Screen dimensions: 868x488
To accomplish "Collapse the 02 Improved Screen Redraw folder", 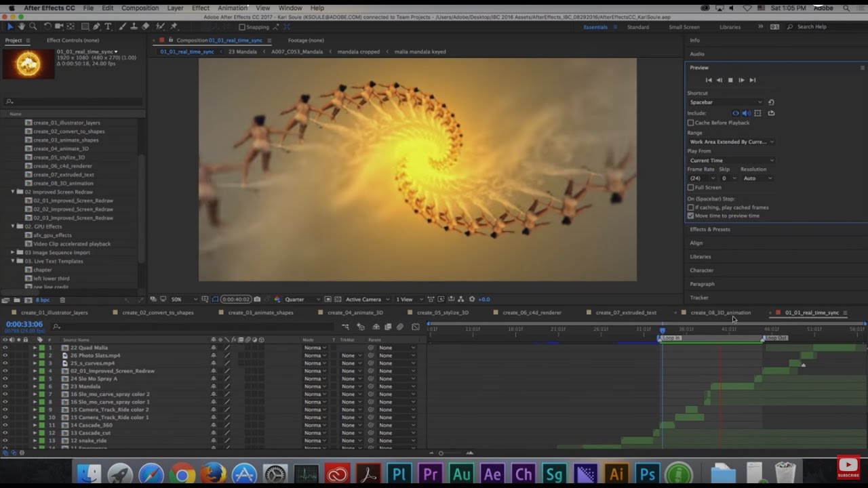I will (12, 192).
